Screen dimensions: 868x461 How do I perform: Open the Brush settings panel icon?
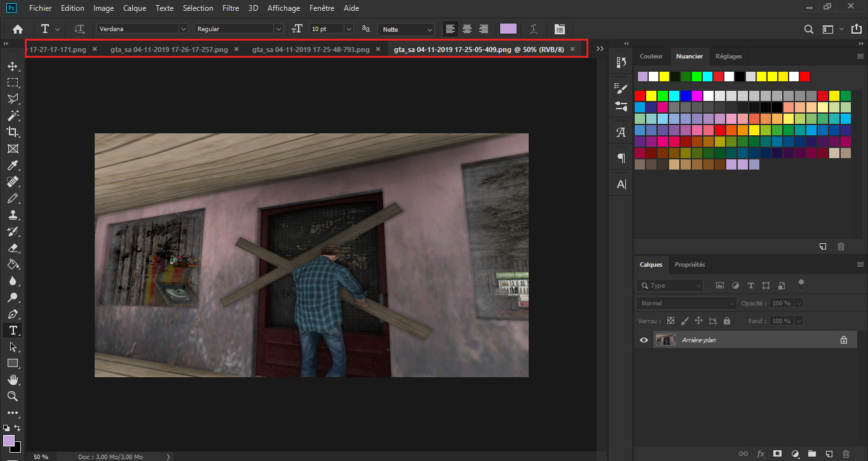[621, 88]
